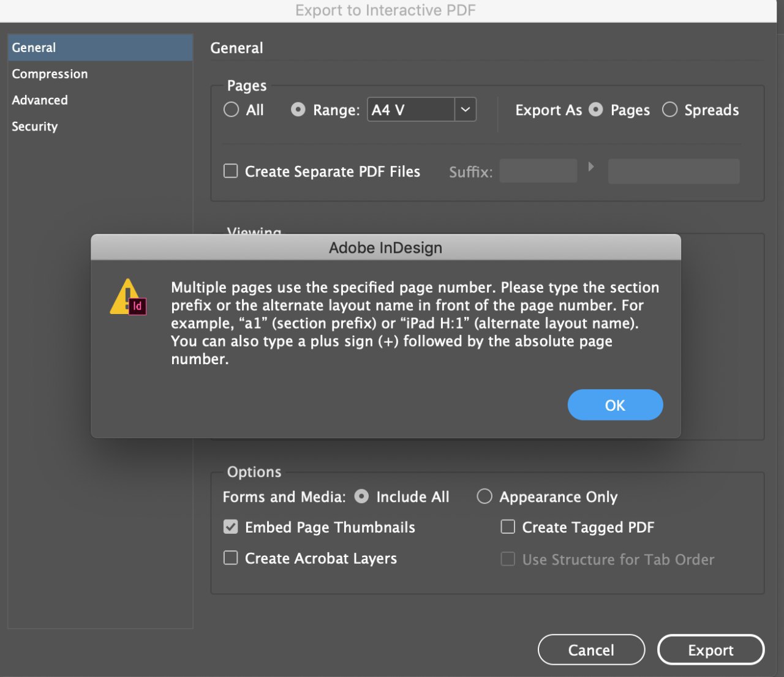Click the Export button
The height and width of the screenshot is (677, 784).
(710, 649)
